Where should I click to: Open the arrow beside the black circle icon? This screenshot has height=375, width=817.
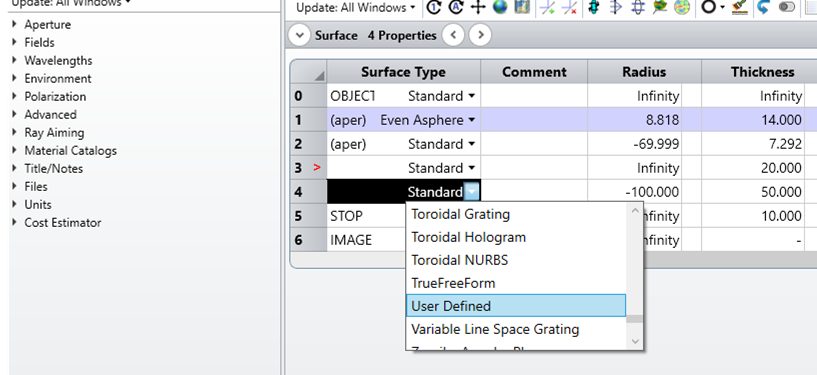coord(723,8)
